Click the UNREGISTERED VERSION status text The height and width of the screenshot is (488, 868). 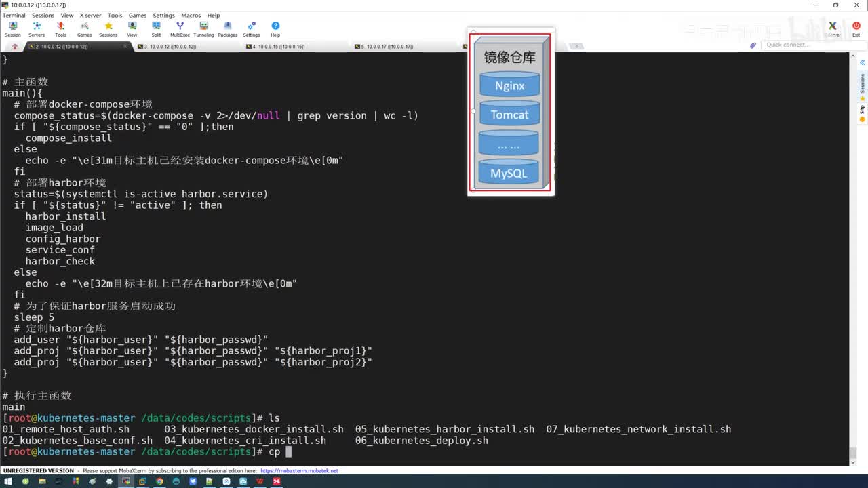(39, 470)
